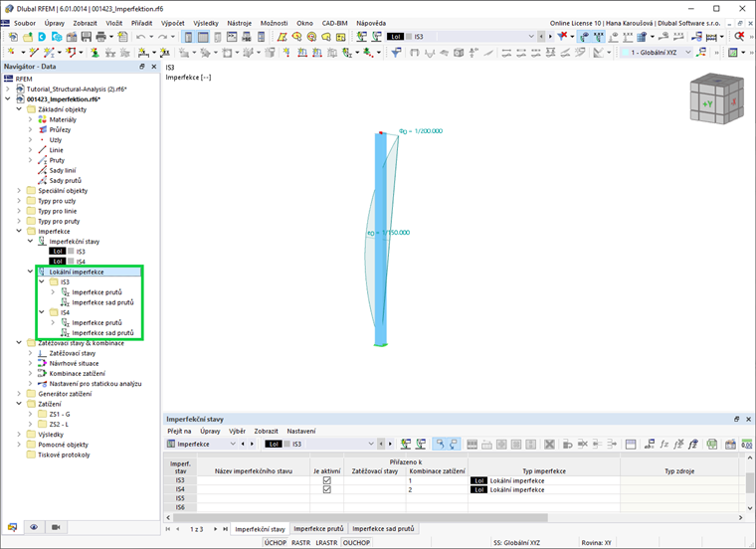This screenshot has width=756, height=549.
Task: Open the IS3 imperfection case dropdown in top toolbar
Action: coord(531,37)
